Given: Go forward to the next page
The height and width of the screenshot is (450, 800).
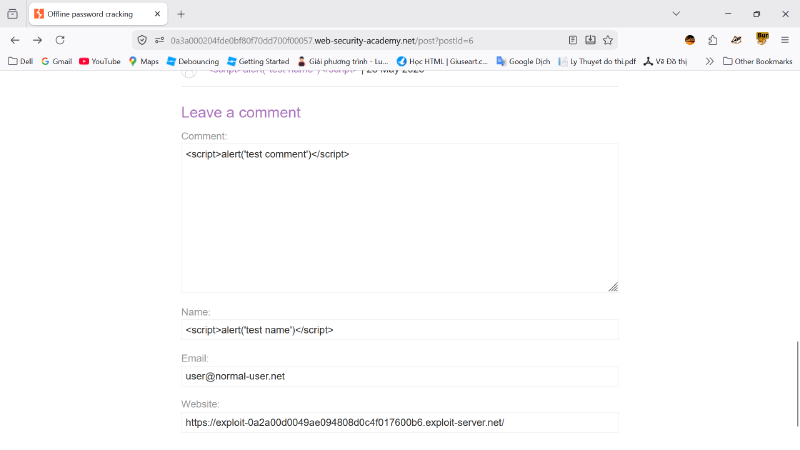Looking at the screenshot, I should coord(37,40).
